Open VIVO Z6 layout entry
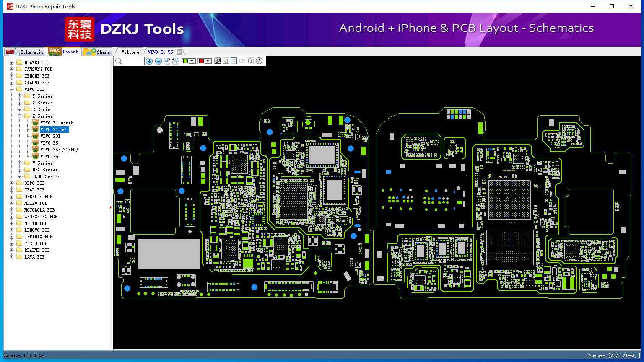This screenshot has width=644, height=362. coord(49,156)
